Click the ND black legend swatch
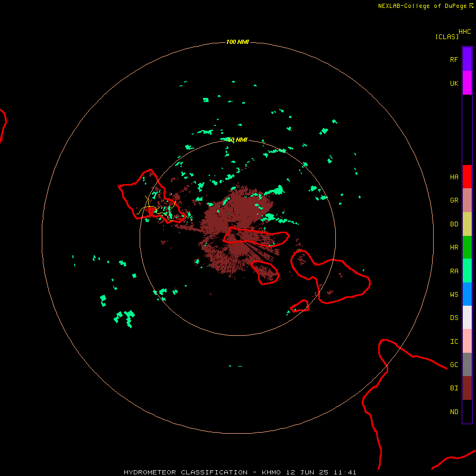This screenshot has height=476, width=476. coord(467,411)
